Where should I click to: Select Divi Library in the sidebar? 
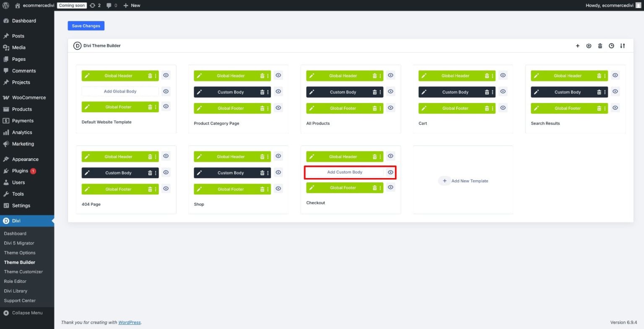(x=16, y=291)
